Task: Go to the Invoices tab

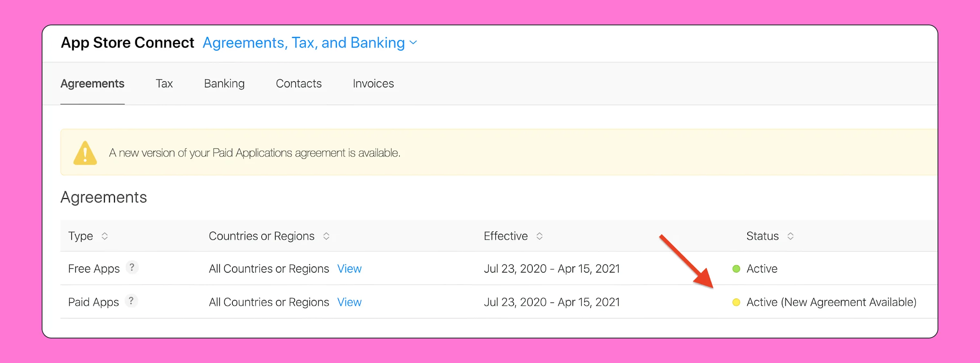Action: coord(373,84)
